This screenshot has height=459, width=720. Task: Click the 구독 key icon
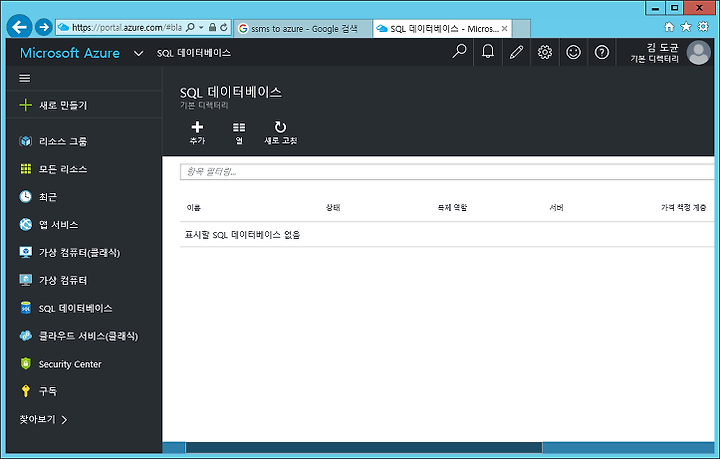26,391
